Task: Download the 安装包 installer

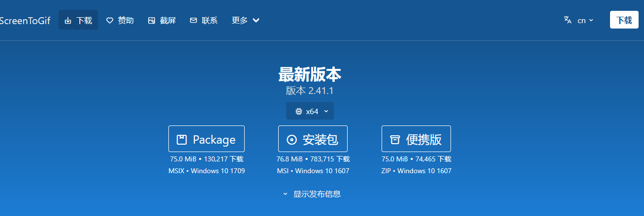Action: tap(313, 139)
